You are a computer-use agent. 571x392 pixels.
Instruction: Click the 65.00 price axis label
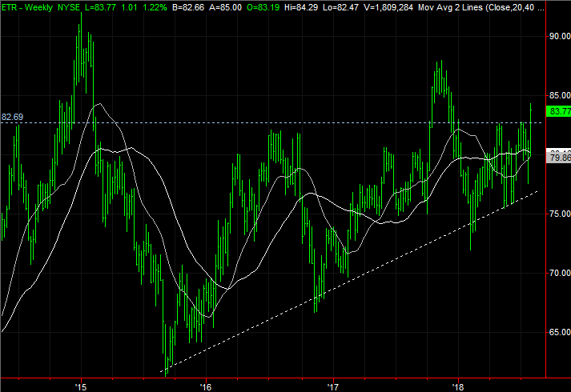pos(560,332)
